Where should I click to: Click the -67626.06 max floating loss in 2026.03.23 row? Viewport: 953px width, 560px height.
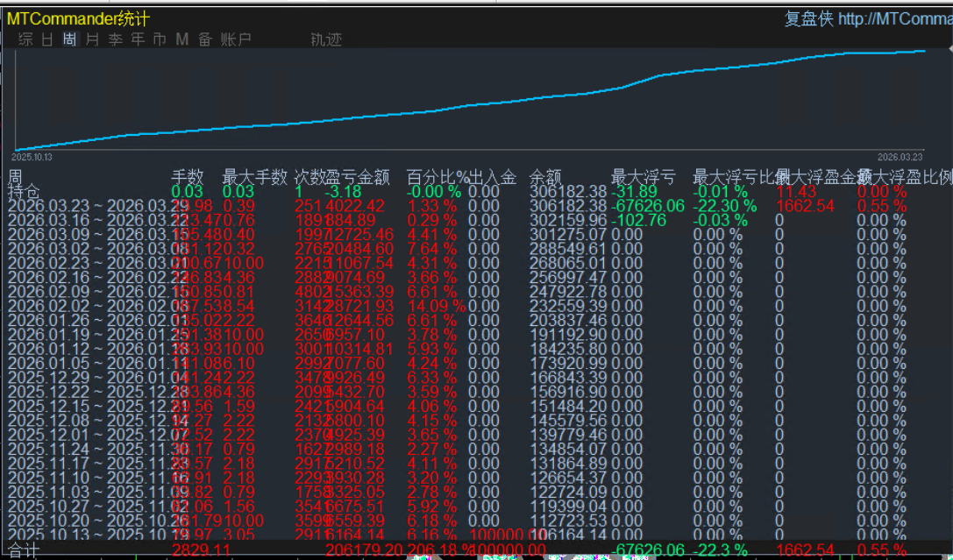pyautogui.click(x=647, y=206)
